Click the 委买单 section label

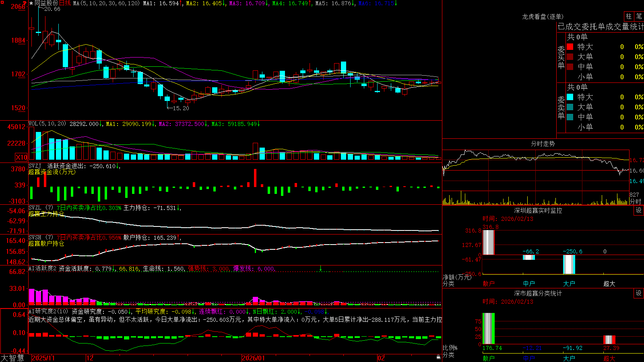click(x=561, y=58)
